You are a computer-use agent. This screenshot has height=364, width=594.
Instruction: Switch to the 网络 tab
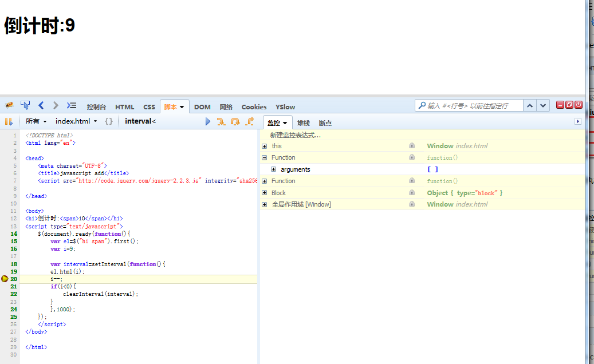click(x=226, y=107)
